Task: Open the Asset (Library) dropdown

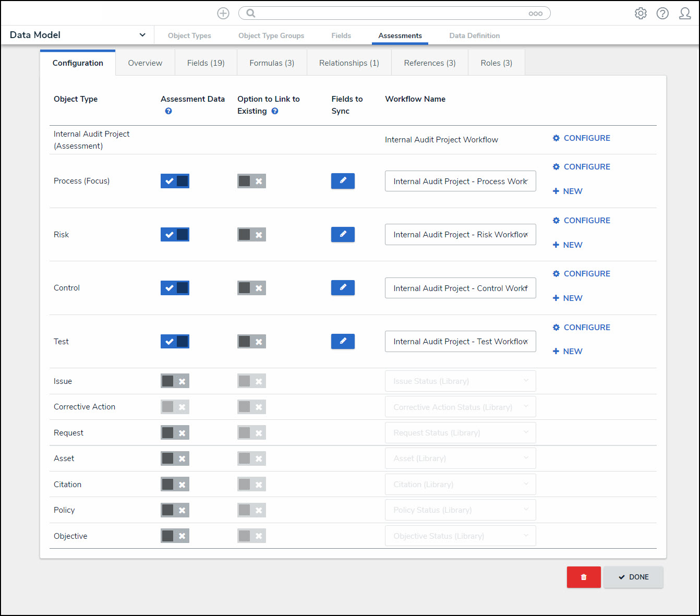Action: [x=460, y=458]
